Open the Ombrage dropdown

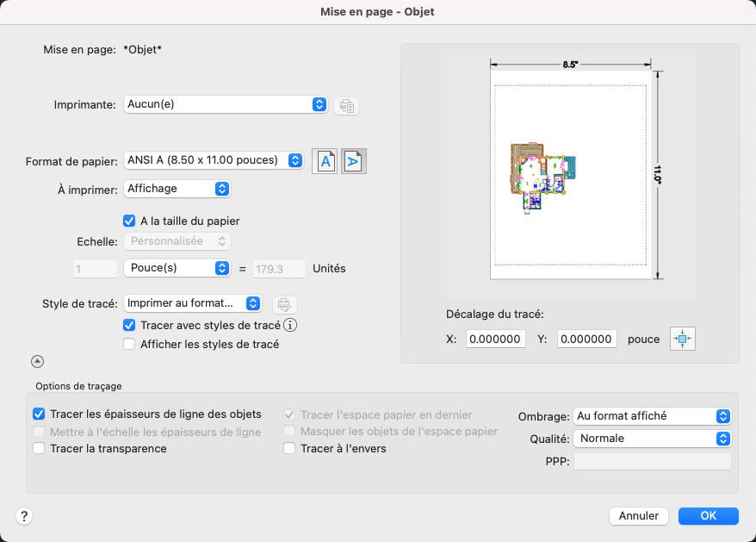point(652,416)
